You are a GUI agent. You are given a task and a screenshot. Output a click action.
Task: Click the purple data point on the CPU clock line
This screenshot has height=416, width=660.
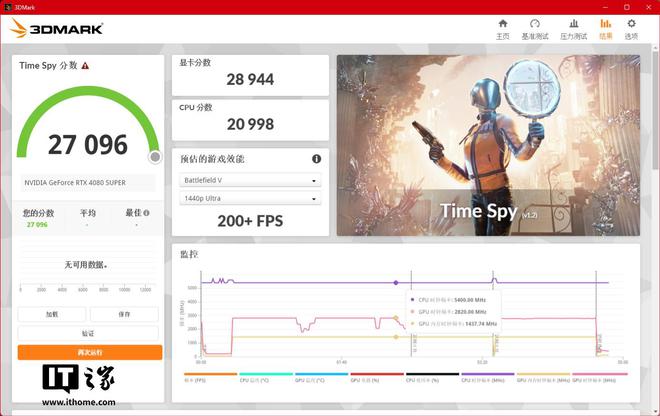coord(396,283)
